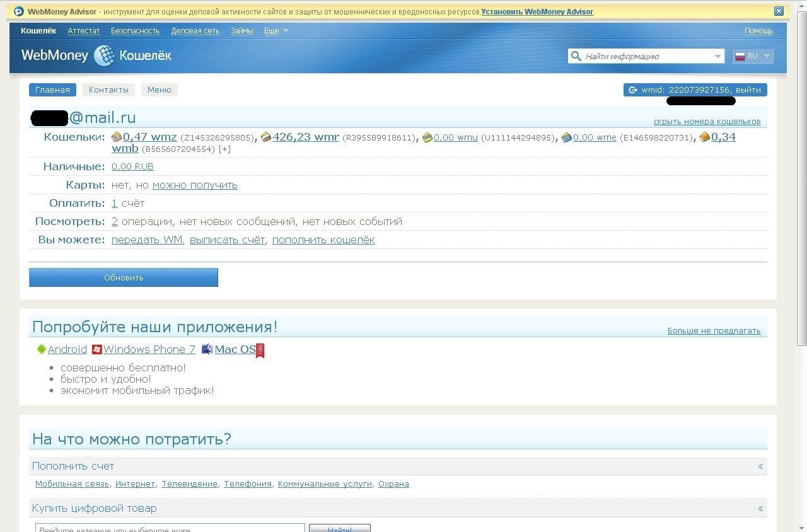The width and height of the screenshot is (807, 532).
Task: Click the WME wallet icon
Action: [567, 137]
